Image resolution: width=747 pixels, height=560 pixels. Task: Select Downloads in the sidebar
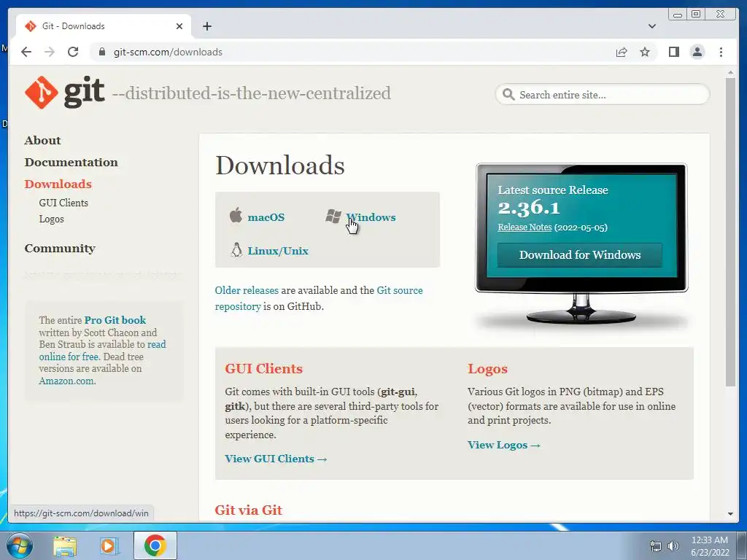[58, 184]
